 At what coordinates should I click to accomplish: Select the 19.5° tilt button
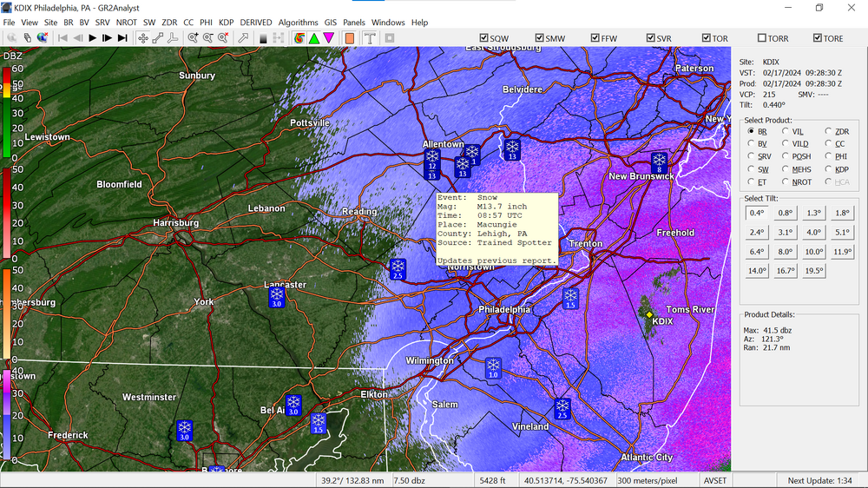(814, 271)
